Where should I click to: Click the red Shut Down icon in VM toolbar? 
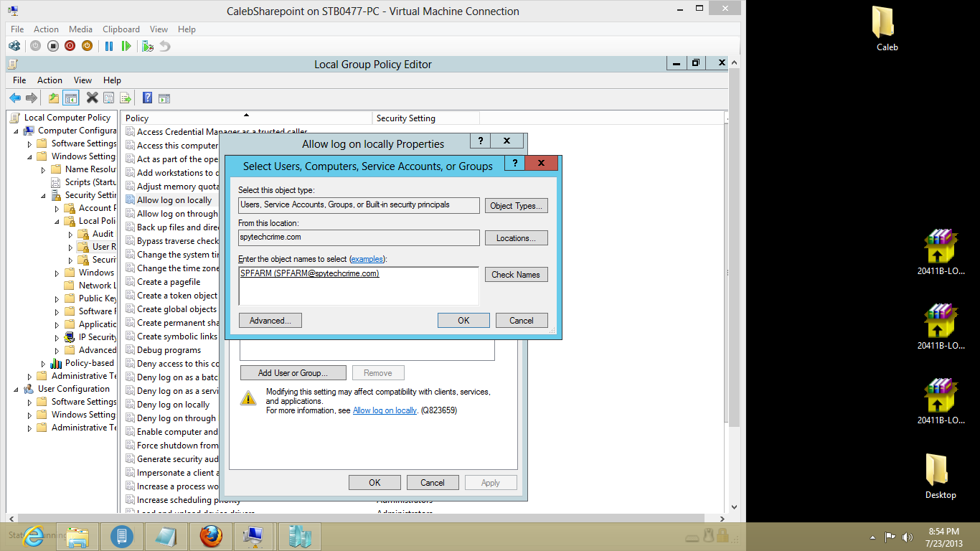tap(70, 46)
